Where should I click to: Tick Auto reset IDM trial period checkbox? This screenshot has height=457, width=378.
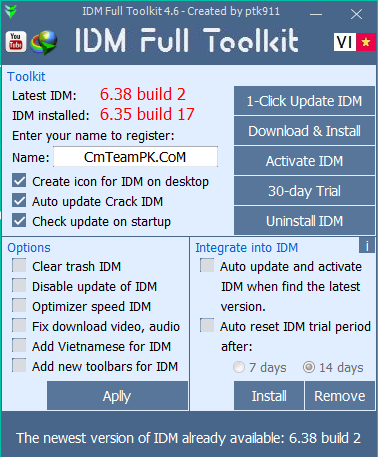pyautogui.click(x=207, y=326)
